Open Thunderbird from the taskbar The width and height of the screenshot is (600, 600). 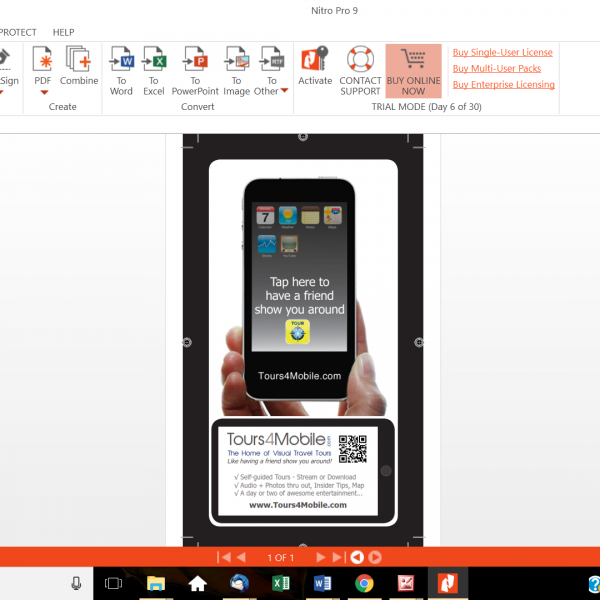[x=239, y=584]
